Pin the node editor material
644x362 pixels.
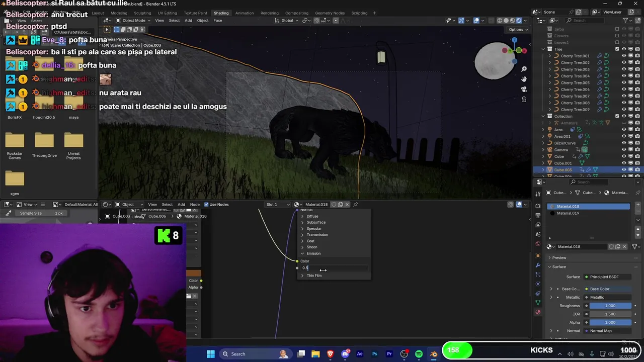tap(356, 205)
